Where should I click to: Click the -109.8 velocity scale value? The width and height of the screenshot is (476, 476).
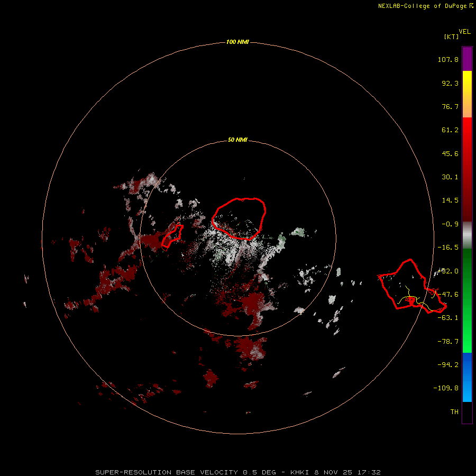(x=446, y=388)
